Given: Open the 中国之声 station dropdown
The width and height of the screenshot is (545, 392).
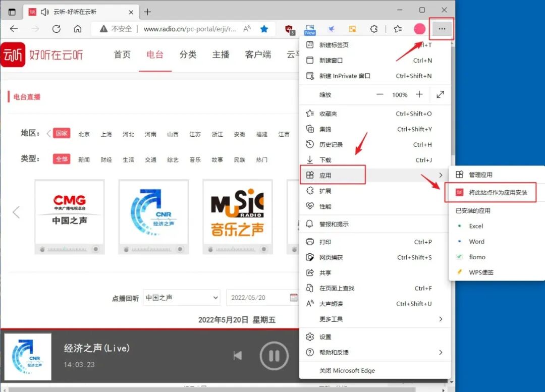Looking at the screenshot, I should click(182, 298).
